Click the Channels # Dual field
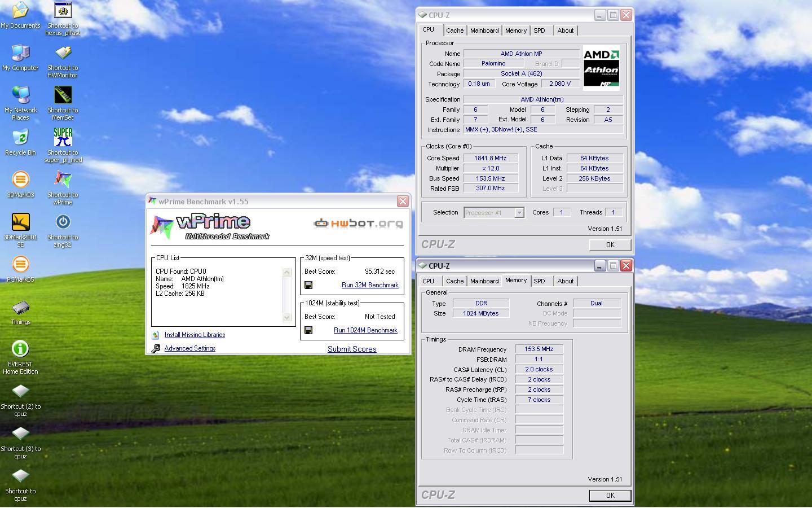This screenshot has width=812, height=508. coord(597,303)
